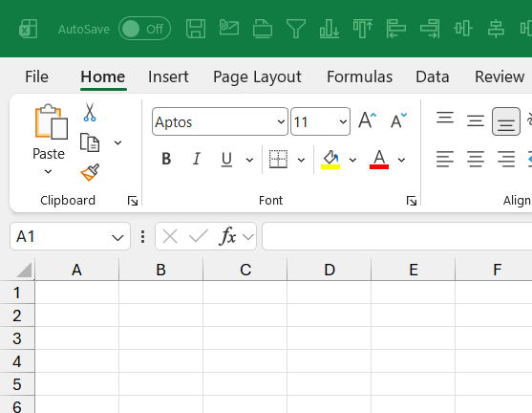Toggle Underline formatting
532x413 pixels.
pyautogui.click(x=226, y=159)
